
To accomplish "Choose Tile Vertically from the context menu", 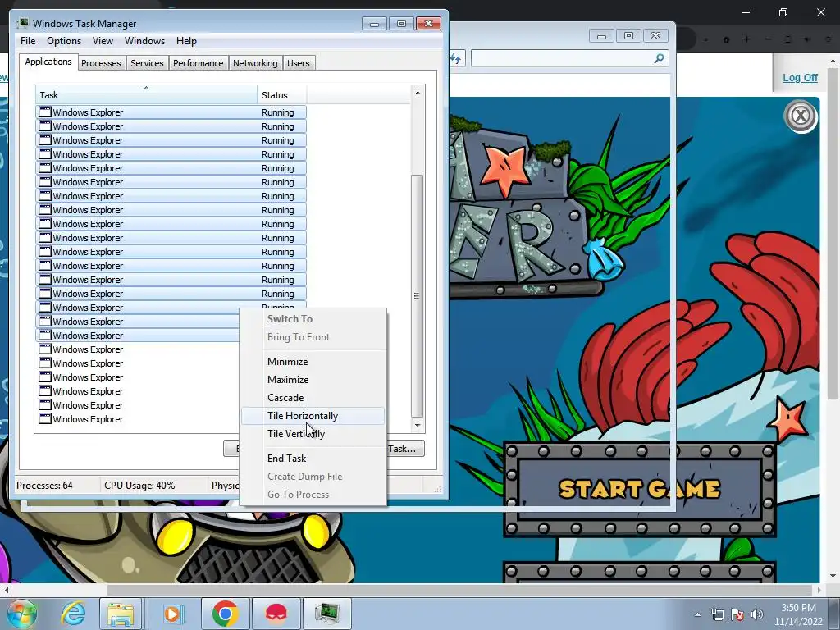I will [x=313, y=434].
